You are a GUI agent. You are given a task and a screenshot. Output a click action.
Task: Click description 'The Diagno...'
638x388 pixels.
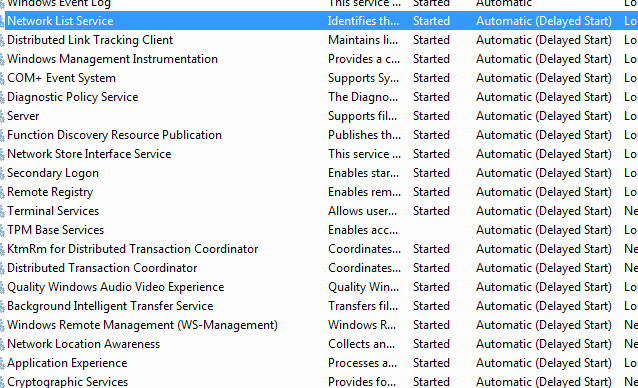tap(363, 97)
